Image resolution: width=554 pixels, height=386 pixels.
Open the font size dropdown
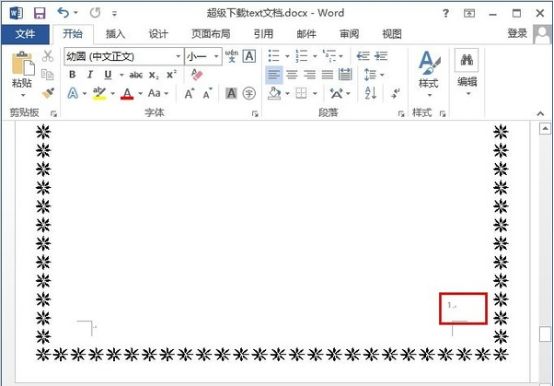pyautogui.click(x=216, y=57)
